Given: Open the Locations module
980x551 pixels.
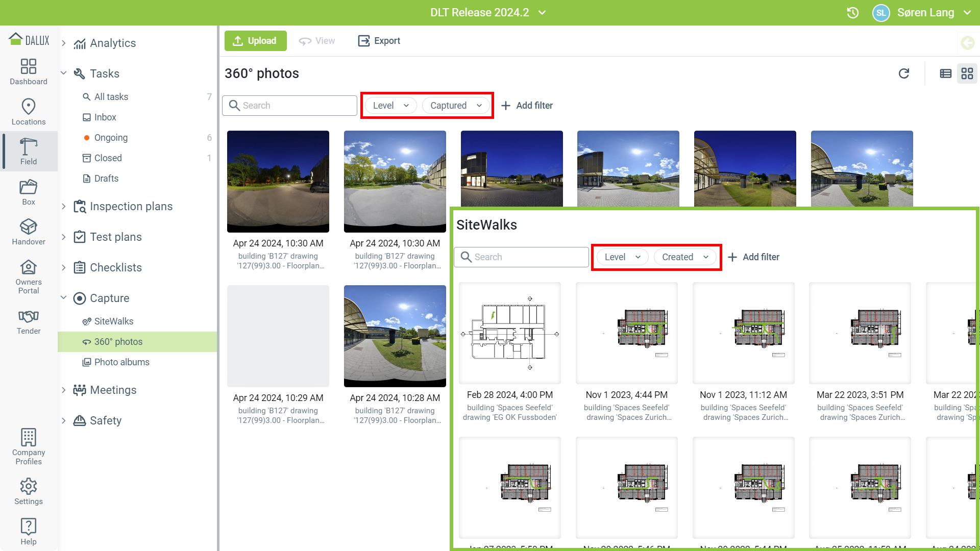Looking at the screenshot, I should [x=29, y=112].
